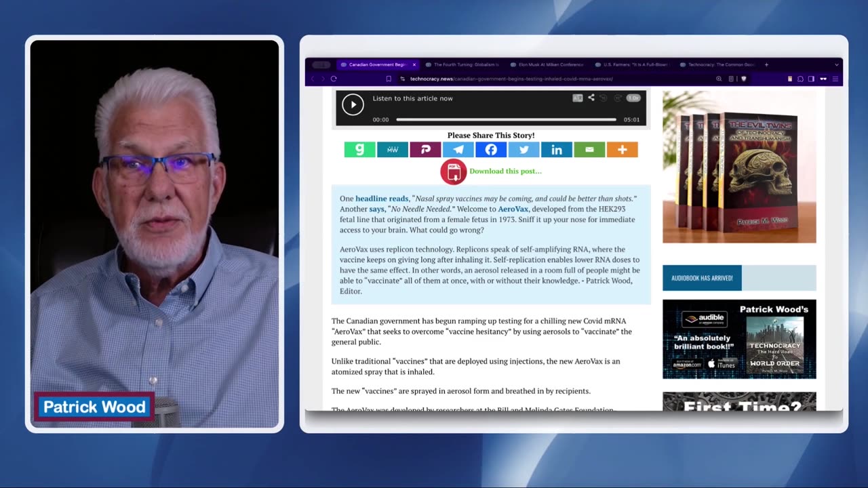This screenshot has height=488, width=868.
Task: Share the story by email
Action: (590, 150)
